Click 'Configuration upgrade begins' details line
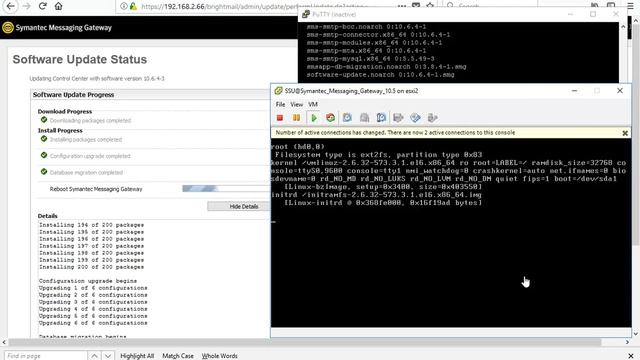 pos(88,281)
